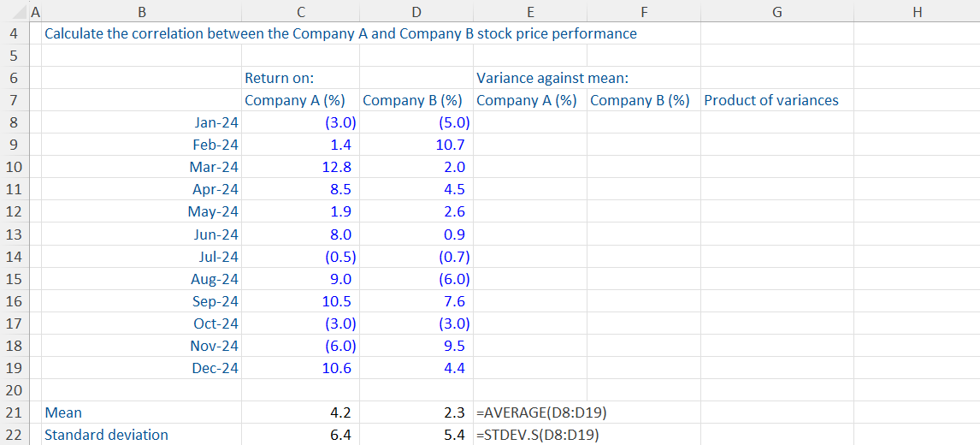Select column D header
The image size is (980, 445).
(416, 11)
